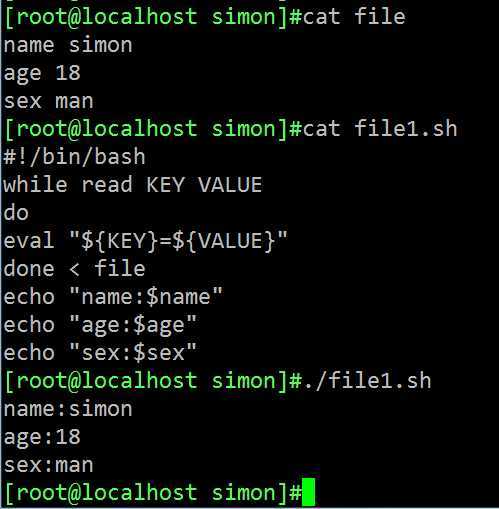The image size is (499, 509).
Task: Click the 'sex:man' output line
Action: [x=49, y=465]
